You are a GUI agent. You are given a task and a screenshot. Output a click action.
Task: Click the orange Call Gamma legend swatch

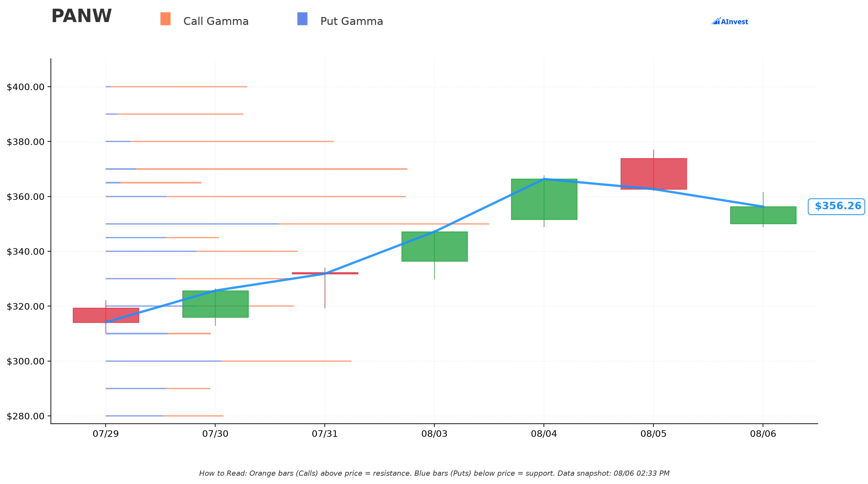click(x=165, y=19)
